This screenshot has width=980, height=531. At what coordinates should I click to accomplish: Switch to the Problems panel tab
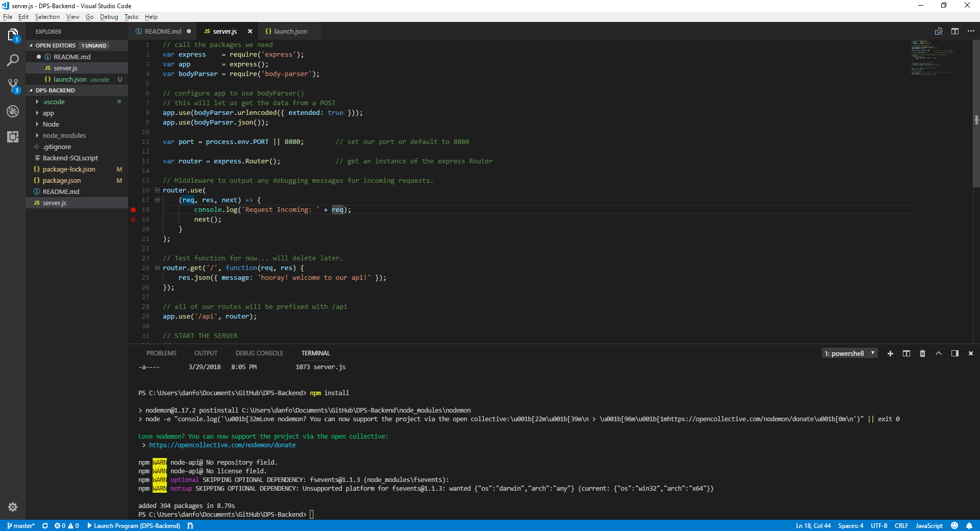tap(161, 353)
